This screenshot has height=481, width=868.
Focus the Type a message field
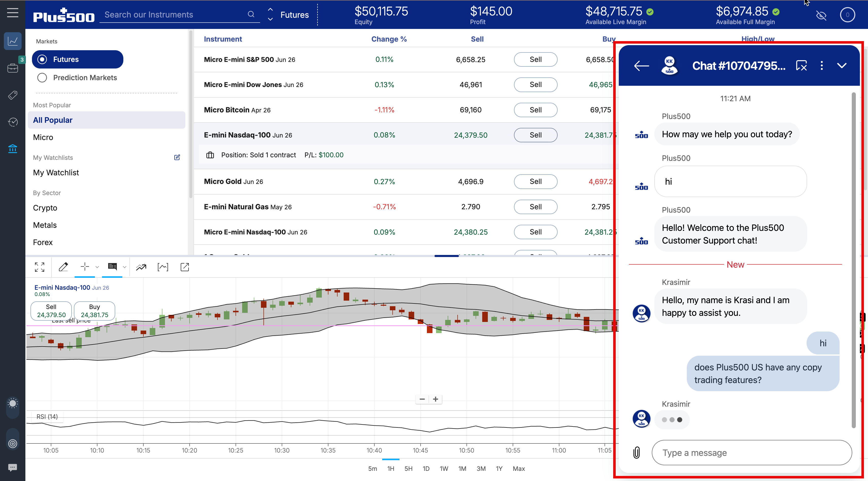pyautogui.click(x=752, y=453)
